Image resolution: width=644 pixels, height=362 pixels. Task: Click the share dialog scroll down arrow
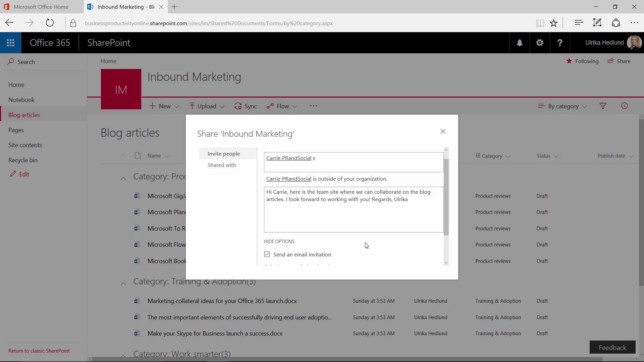point(446,263)
